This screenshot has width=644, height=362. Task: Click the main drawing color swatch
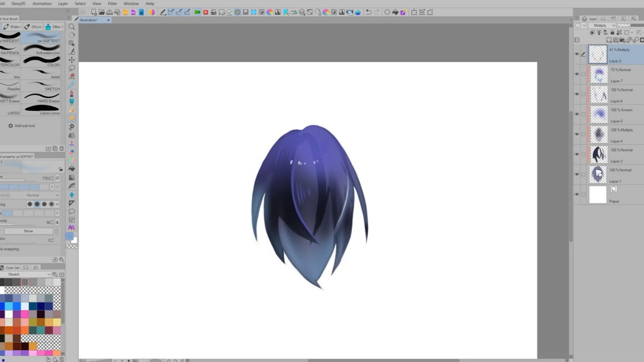point(69,236)
